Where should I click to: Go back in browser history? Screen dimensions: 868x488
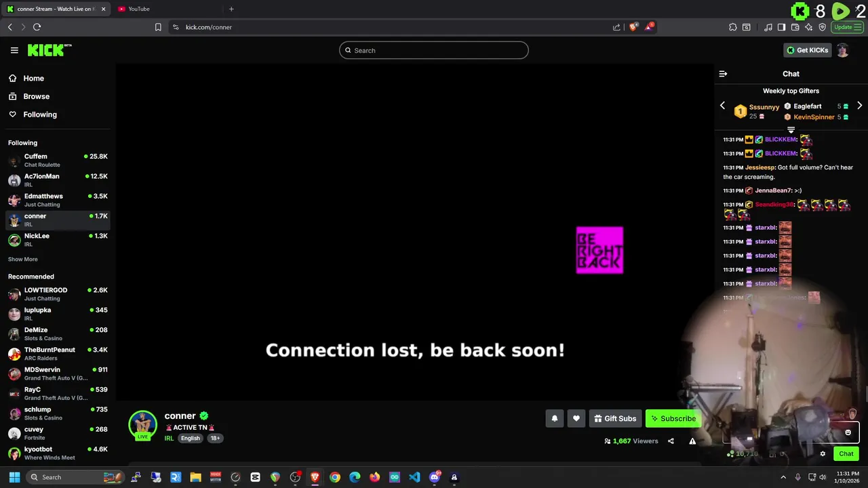pyautogui.click(x=9, y=27)
